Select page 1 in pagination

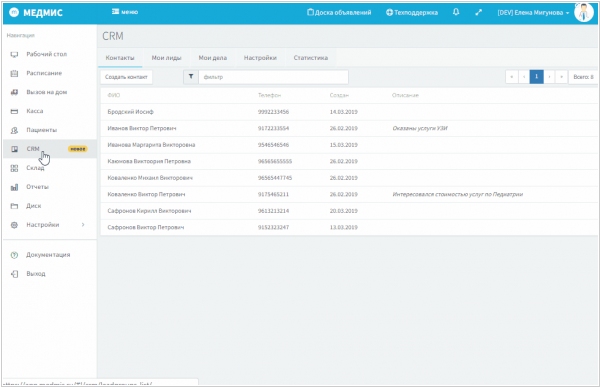pos(536,77)
